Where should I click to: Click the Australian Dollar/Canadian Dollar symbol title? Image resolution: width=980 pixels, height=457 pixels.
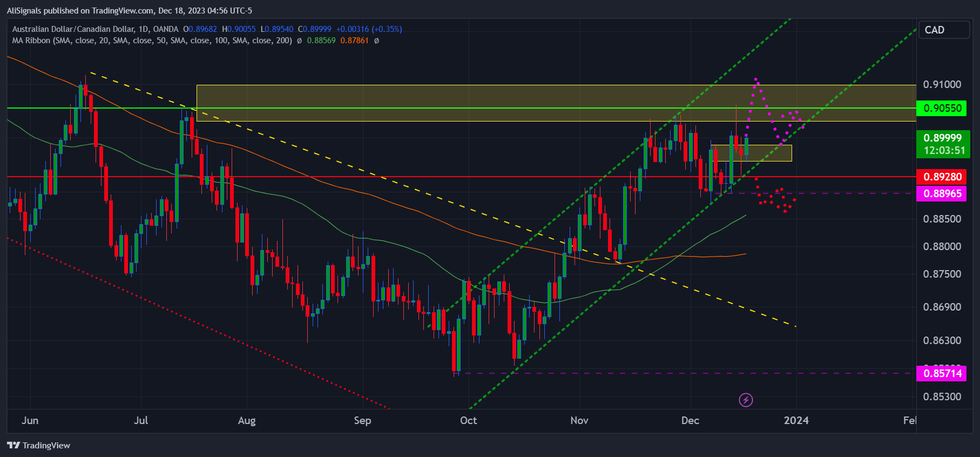pos(73,29)
